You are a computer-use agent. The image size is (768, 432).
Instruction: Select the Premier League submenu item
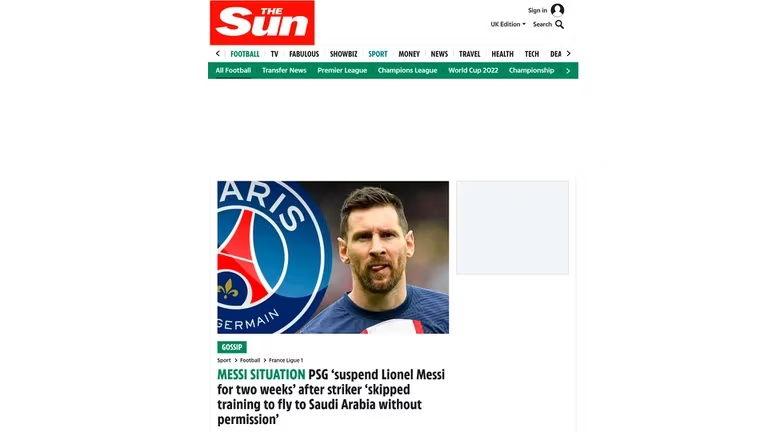pyautogui.click(x=342, y=70)
